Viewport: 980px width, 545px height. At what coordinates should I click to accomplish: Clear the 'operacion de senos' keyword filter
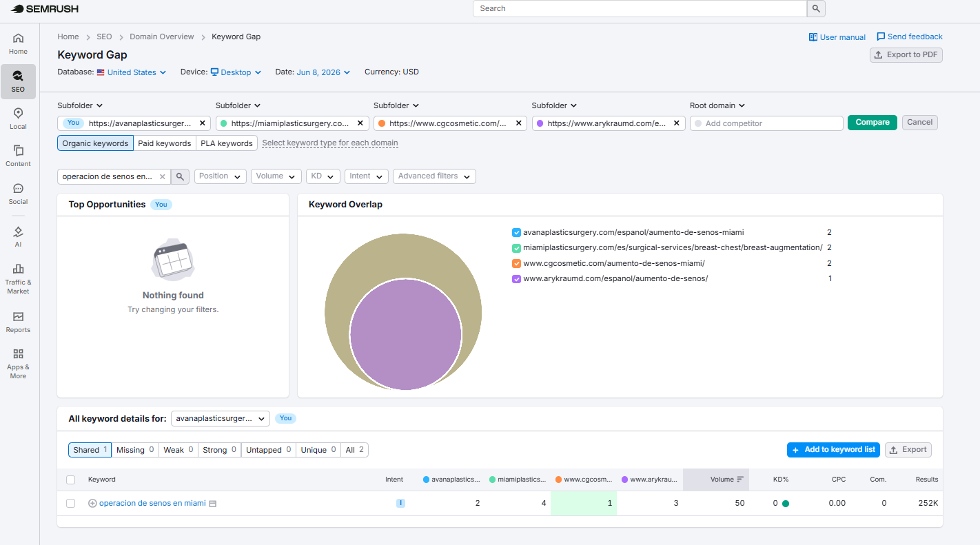coord(163,176)
